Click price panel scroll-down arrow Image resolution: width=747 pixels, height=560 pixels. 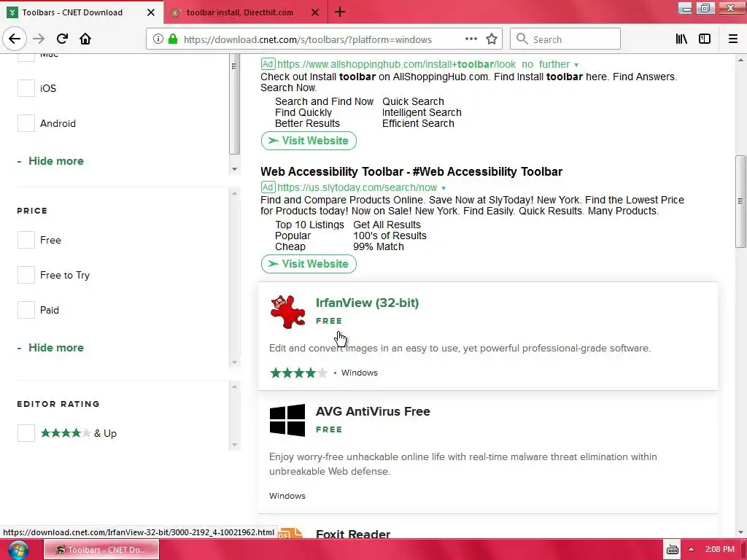[x=234, y=362]
